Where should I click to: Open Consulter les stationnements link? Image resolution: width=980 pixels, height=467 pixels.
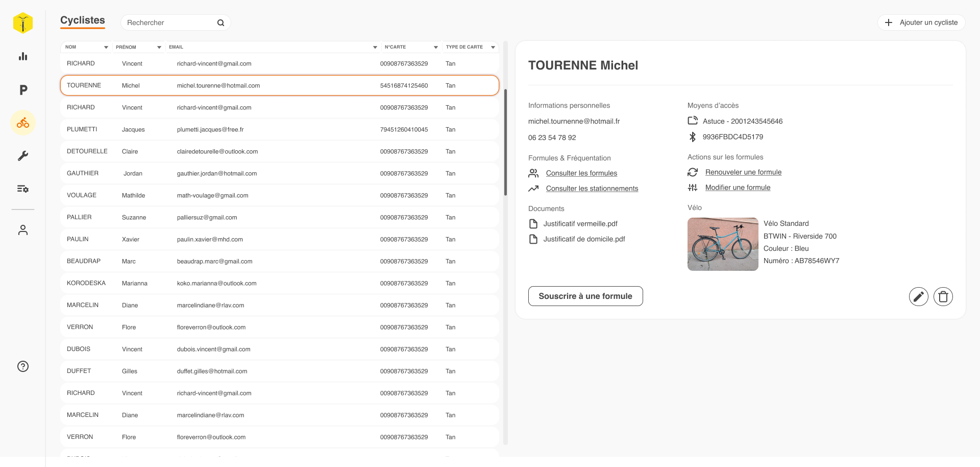592,189
